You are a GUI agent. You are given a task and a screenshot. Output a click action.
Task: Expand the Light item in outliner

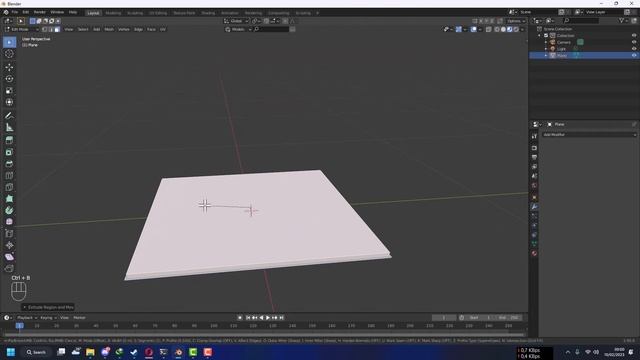546,49
